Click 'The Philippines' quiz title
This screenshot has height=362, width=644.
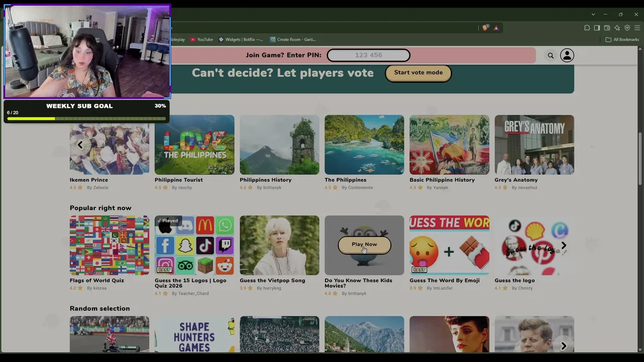[x=346, y=180]
